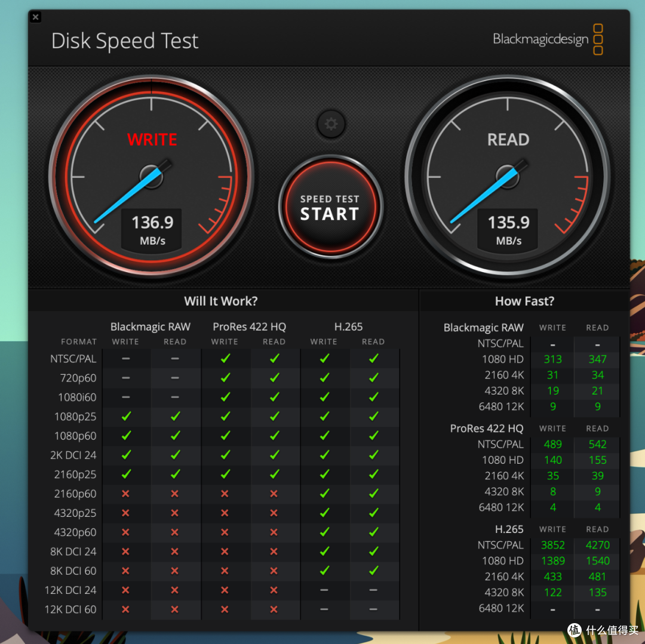
Task: Click Blackmagic RAW 1080 HD write value 313
Action: pos(553,360)
